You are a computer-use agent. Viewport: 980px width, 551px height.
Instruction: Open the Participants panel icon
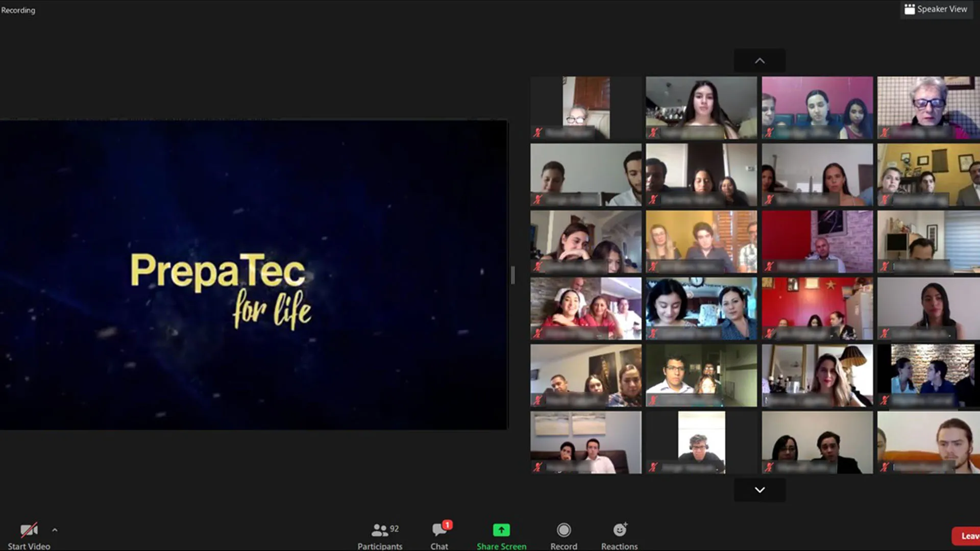click(380, 531)
